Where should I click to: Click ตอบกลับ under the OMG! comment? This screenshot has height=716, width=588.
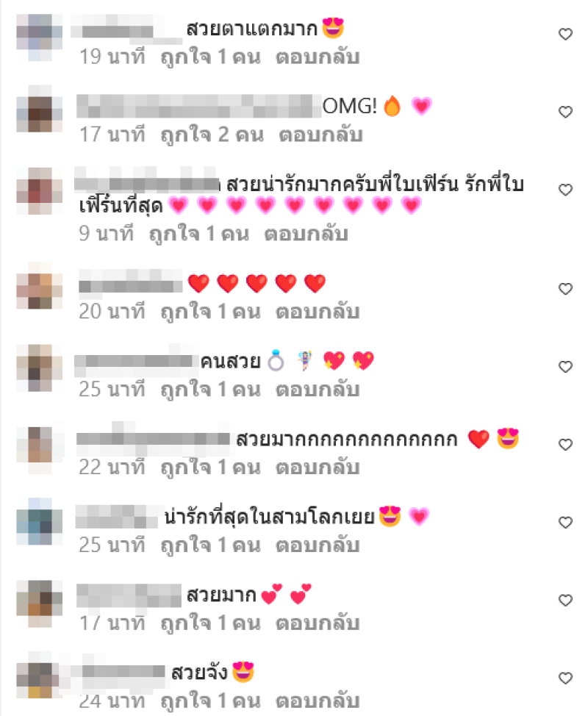pyautogui.click(x=321, y=135)
